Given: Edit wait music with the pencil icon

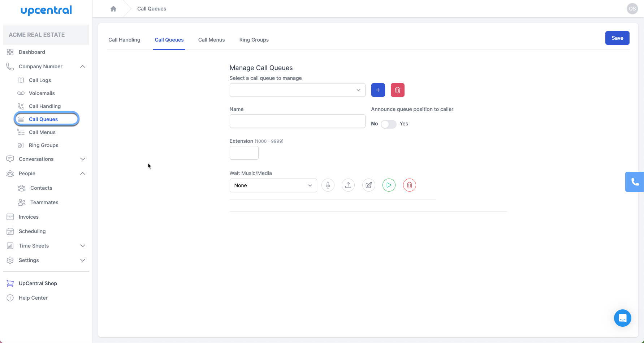Looking at the screenshot, I should 368,185.
